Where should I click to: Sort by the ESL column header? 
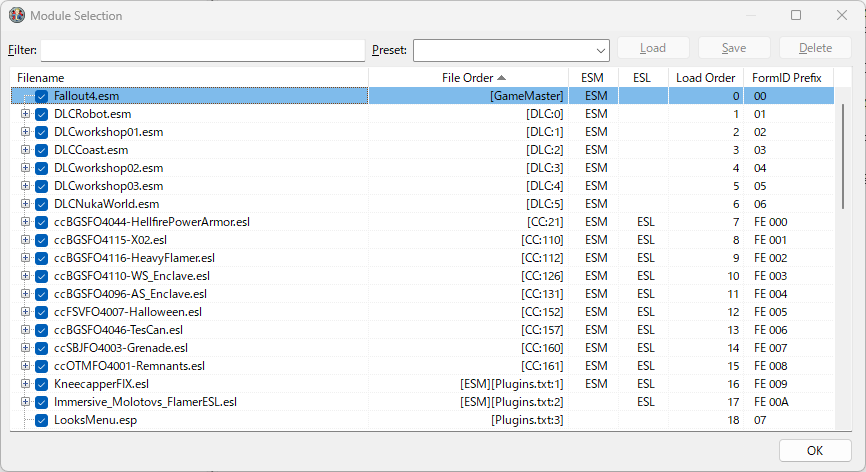[x=643, y=78]
